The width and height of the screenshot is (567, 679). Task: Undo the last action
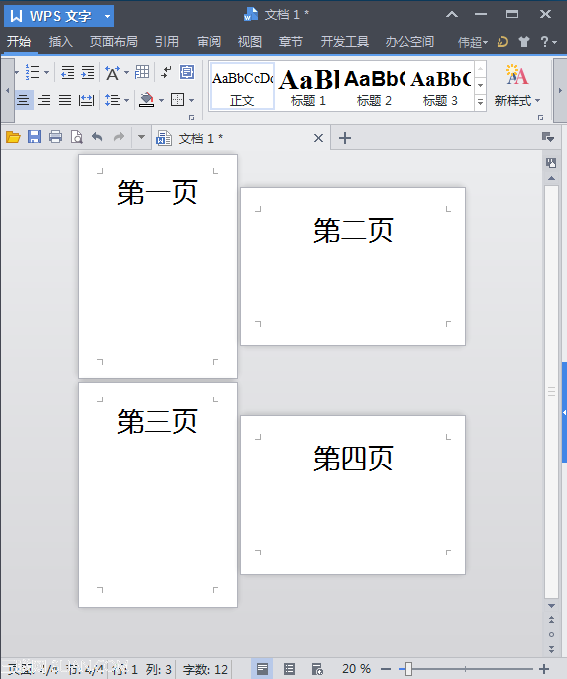97,137
